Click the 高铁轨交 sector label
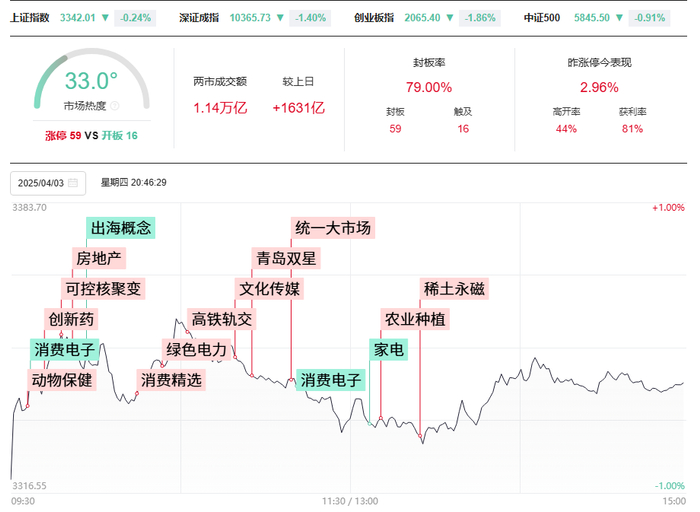 coord(222,320)
